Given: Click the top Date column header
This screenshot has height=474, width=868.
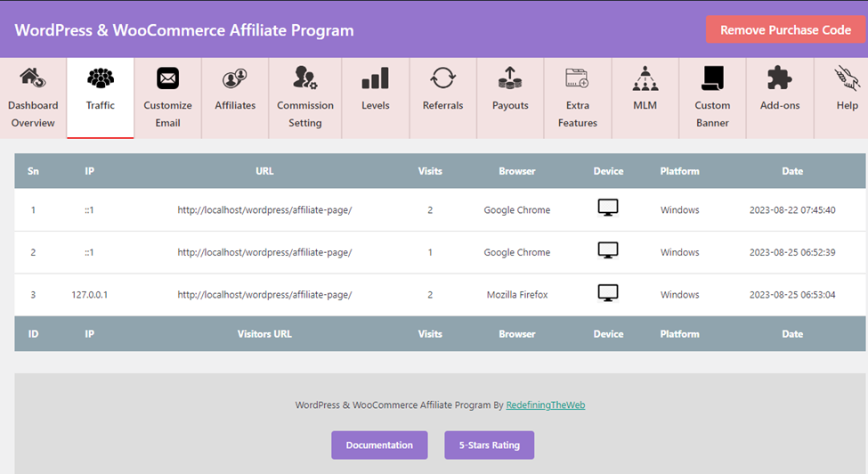Looking at the screenshot, I should 792,171.
